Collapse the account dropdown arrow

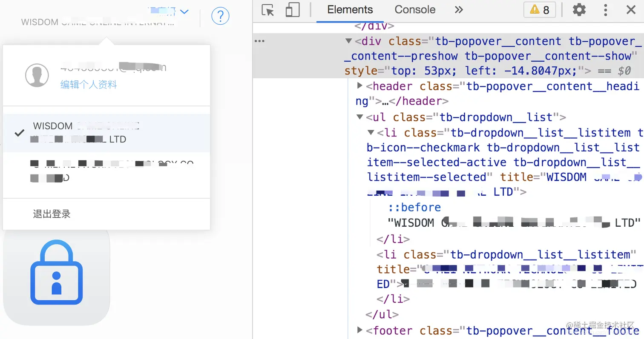pos(184,12)
